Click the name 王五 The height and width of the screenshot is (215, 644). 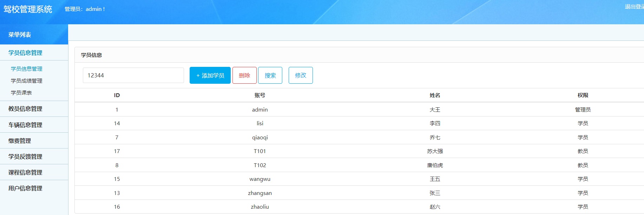tap(435, 179)
